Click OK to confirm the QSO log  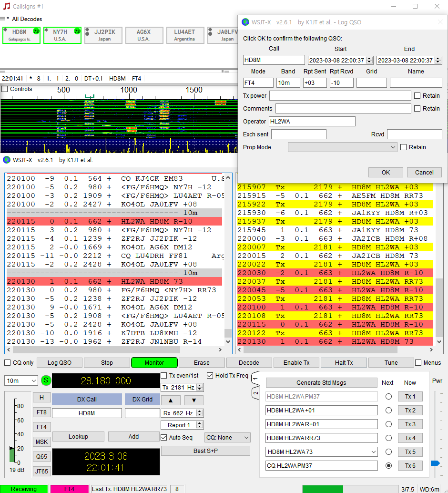pyautogui.click(x=386, y=173)
